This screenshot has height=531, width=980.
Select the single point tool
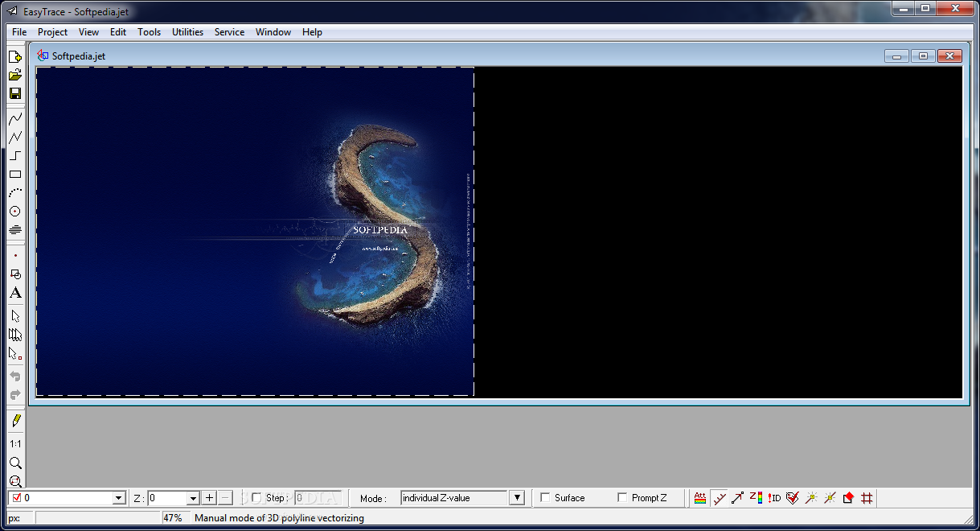15,256
